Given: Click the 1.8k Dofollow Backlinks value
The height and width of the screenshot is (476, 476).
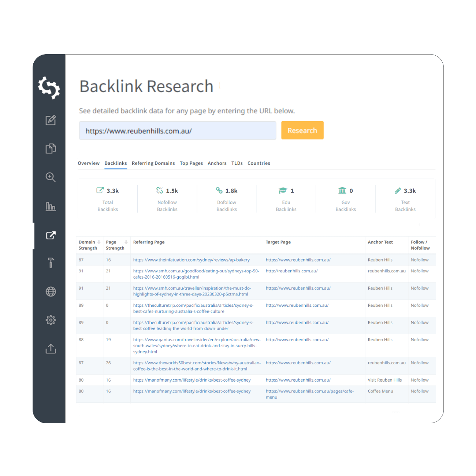Looking at the screenshot, I should coord(231,191).
